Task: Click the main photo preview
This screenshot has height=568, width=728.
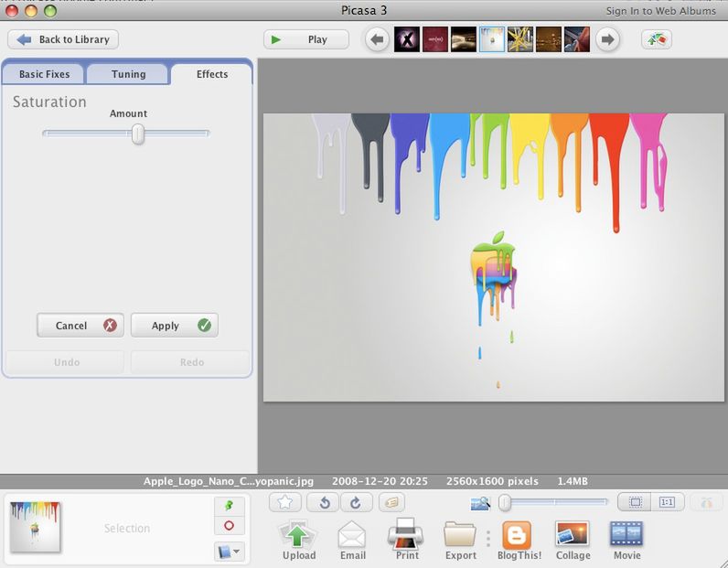Action: coord(494,257)
